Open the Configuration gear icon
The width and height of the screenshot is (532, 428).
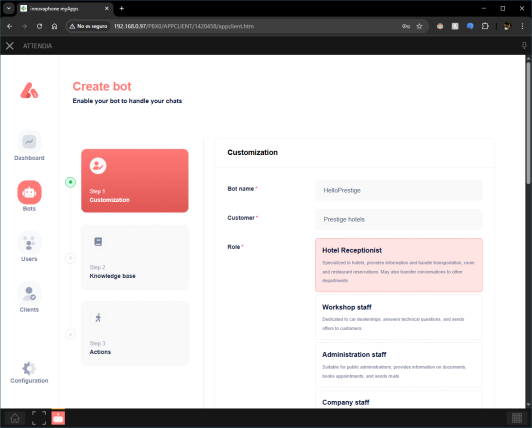tap(29, 368)
